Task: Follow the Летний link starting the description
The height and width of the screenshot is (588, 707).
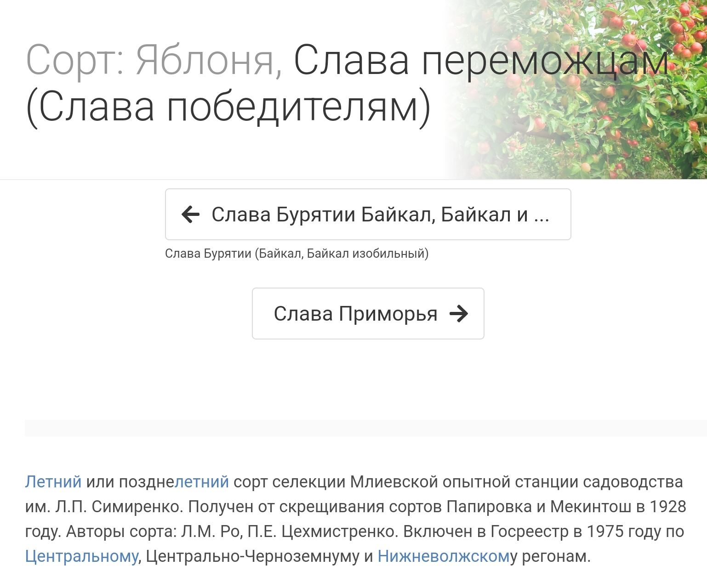Action: (x=53, y=481)
